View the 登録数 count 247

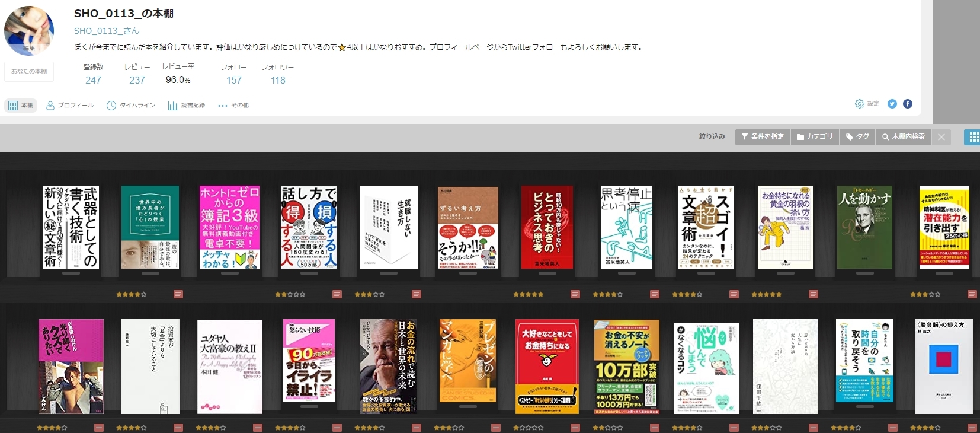point(93,80)
